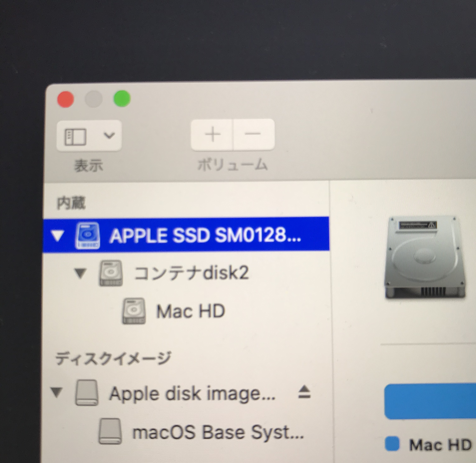Click the sidebar view icon in toolbar
This screenshot has width=476, height=463.
tap(75, 137)
